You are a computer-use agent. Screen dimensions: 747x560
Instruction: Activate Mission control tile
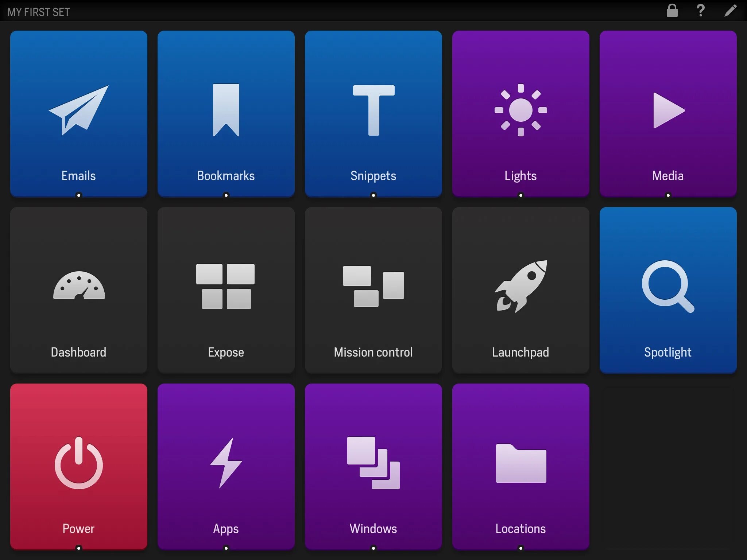coord(373,290)
